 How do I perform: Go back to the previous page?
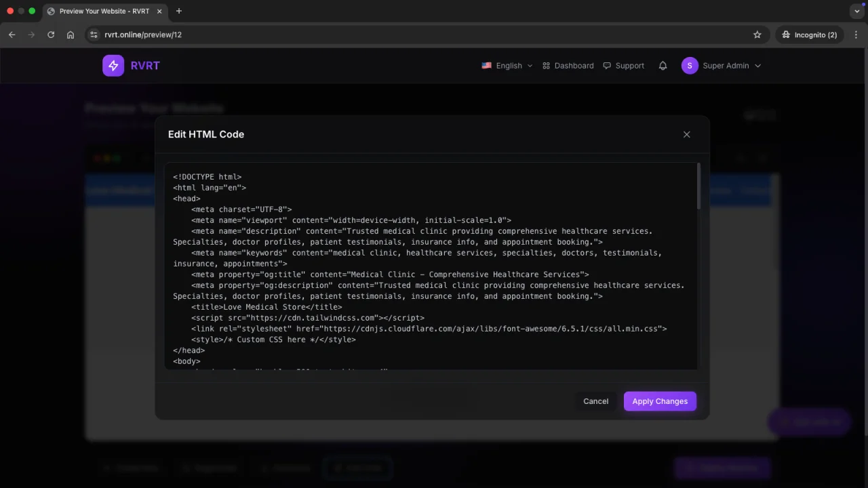(12, 35)
